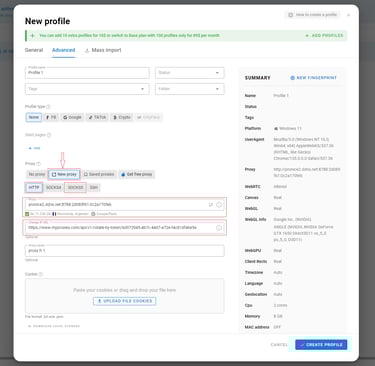The image size is (375, 366).
Task: Select the SOCKS5 proxy protocol
Action: tap(75, 188)
